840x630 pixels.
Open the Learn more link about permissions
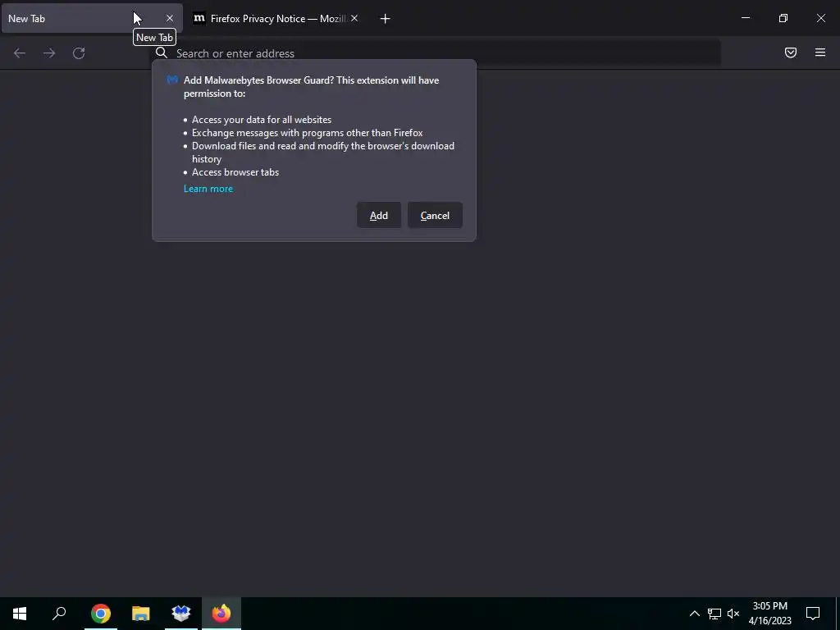click(208, 189)
